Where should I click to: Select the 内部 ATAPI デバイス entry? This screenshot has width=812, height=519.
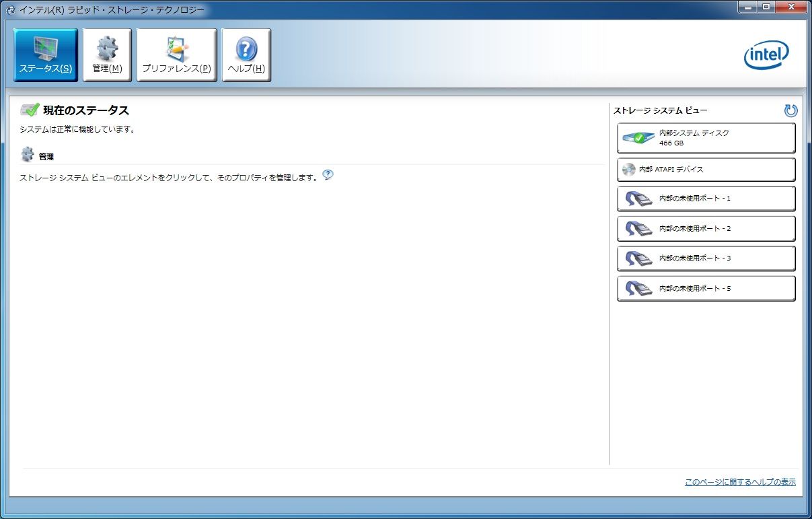click(706, 170)
